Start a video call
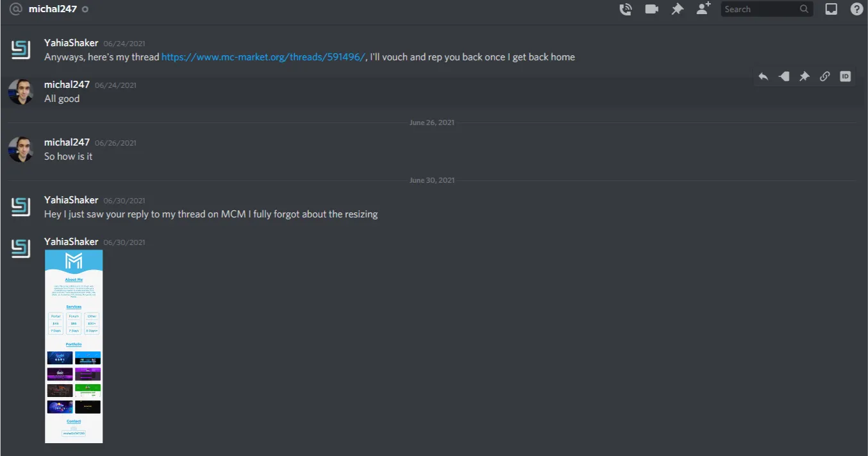This screenshot has width=868, height=456. [x=652, y=9]
